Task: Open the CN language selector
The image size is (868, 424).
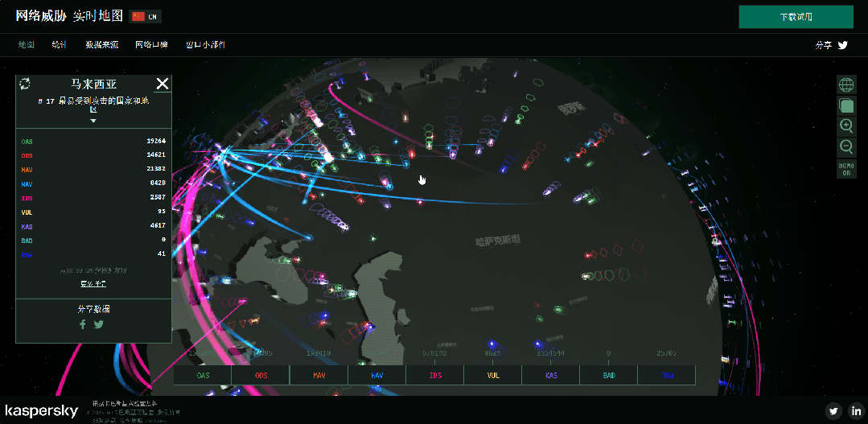Action: (145, 16)
